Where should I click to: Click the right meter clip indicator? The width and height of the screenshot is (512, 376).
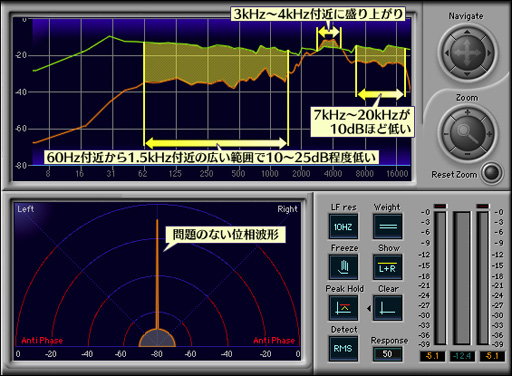coord(483,206)
